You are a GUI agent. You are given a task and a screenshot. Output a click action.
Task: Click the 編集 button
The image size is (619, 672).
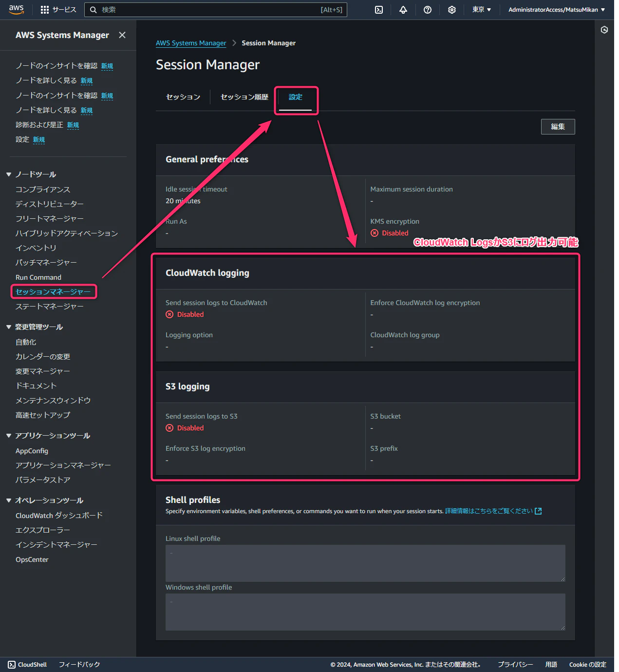tap(558, 127)
